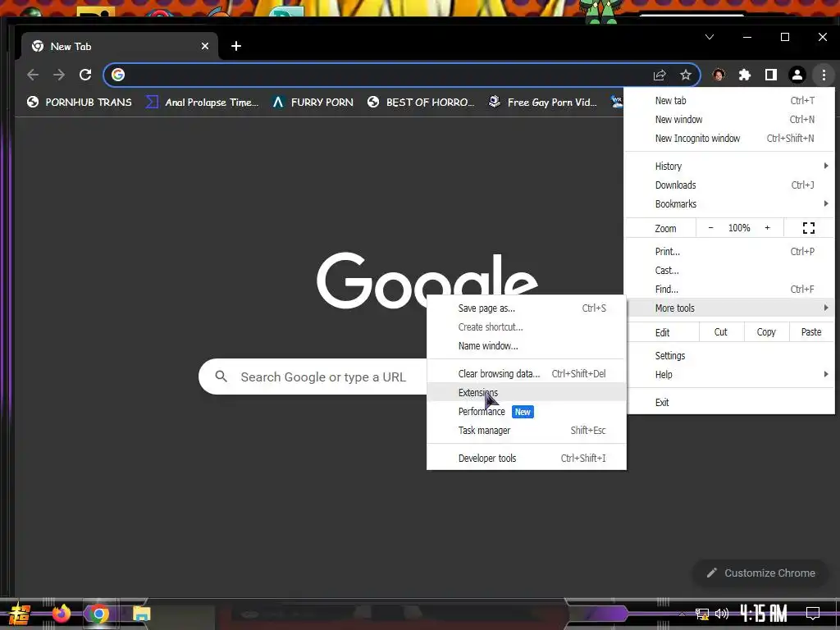Select Exit in the Chrome menu
Screen dimensions: 840x630
[x=729, y=402]
